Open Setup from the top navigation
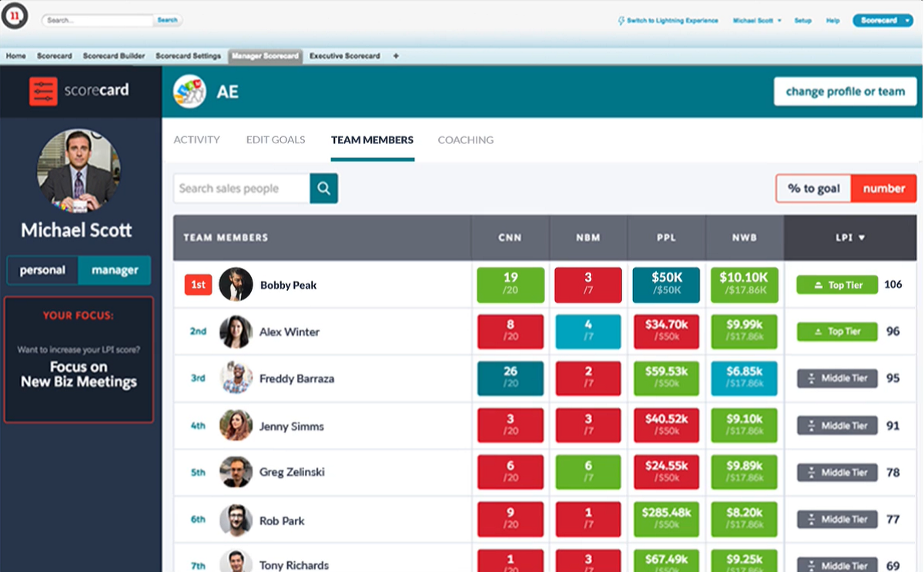Image resolution: width=924 pixels, height=572 pixels. click(x=803, y=21)
